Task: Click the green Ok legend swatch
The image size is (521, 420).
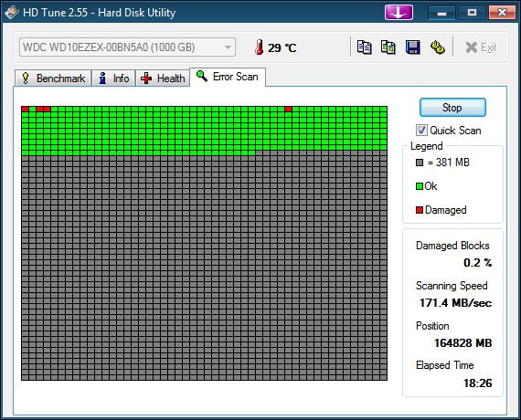Action: 420,186
